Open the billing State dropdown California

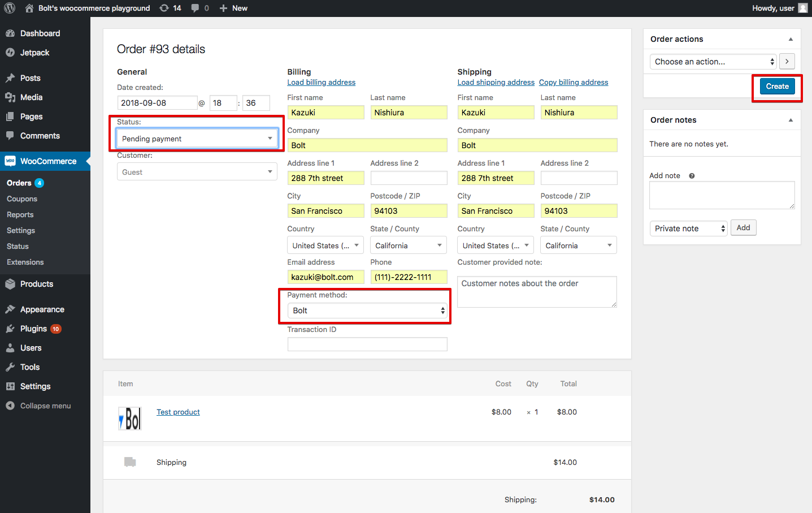409,245
